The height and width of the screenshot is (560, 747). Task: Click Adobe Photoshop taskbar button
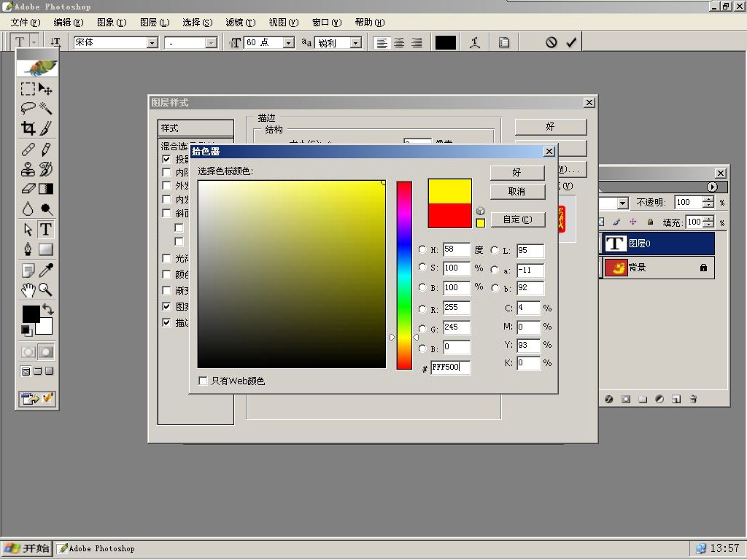click(x=97, y=548)
